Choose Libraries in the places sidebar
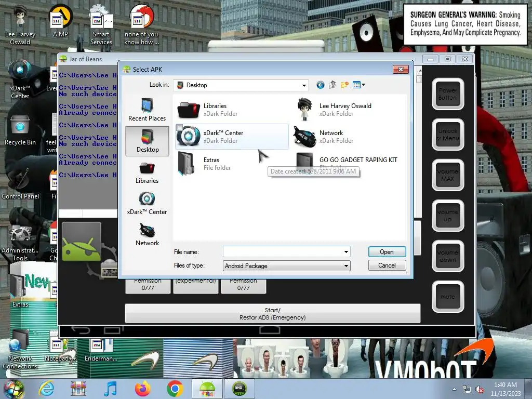This screenshot has width=532, height=399. point(147,172)
